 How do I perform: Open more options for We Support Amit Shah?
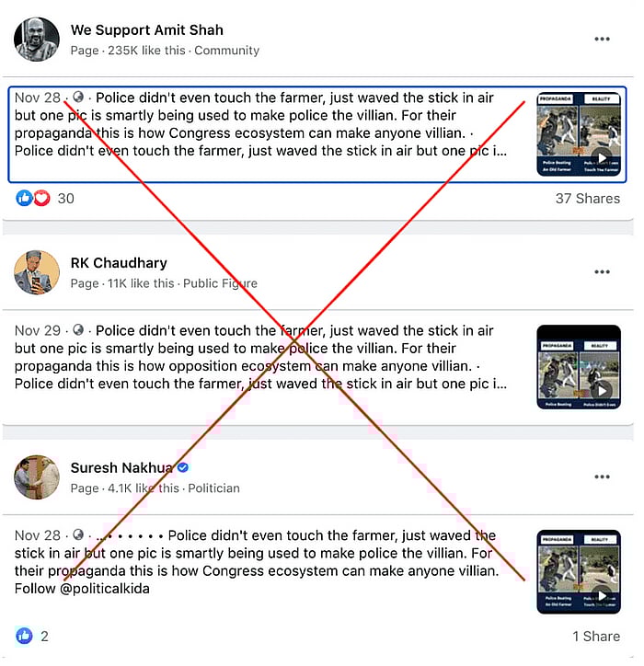coord(602,39)
